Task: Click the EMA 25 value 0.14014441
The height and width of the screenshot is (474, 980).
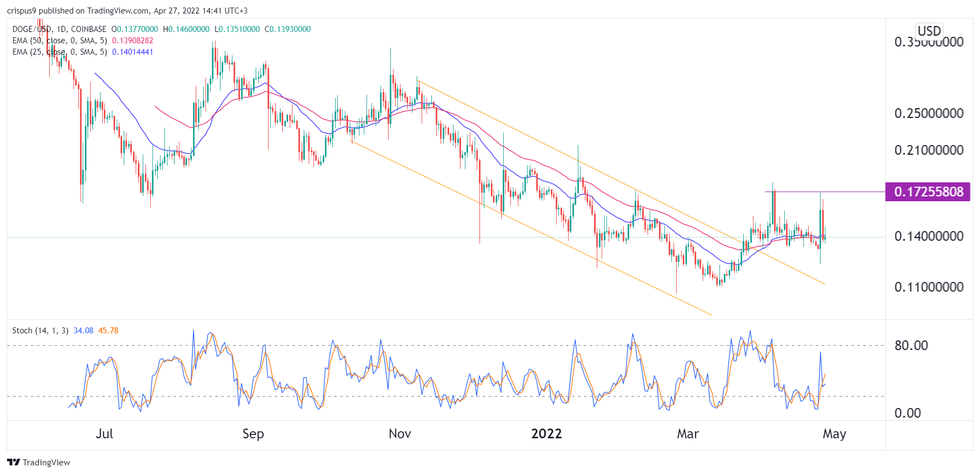Action: 132,52
